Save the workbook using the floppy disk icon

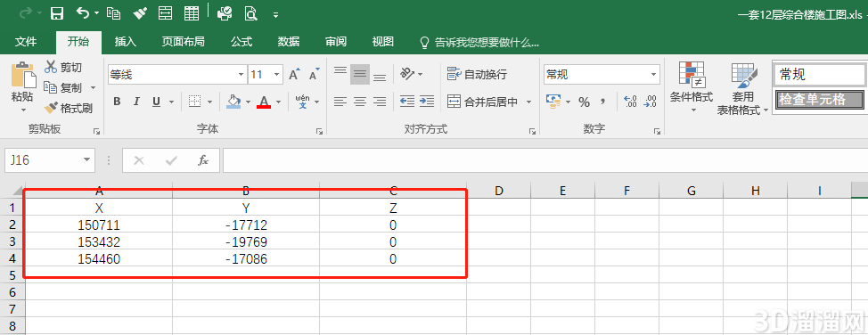tap(56, 14)
